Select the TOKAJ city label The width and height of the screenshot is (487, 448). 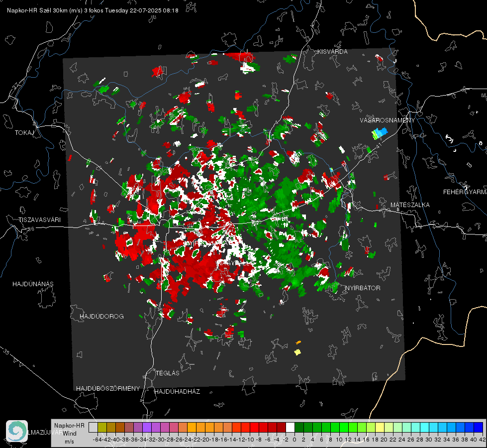[24, 133]
